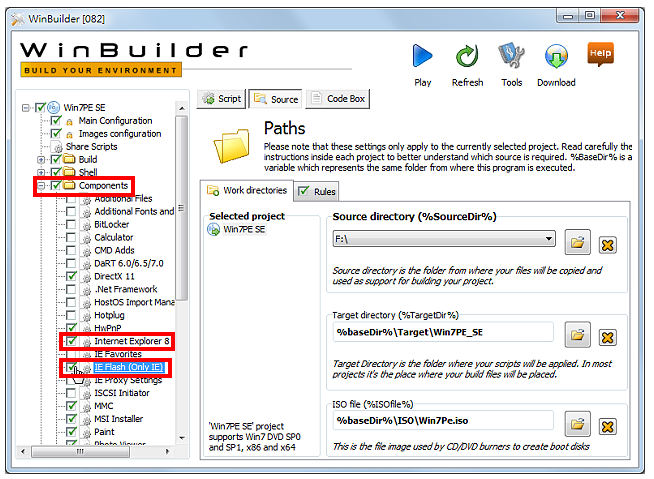The image size is (654, 479).
Task: Open the Rules tab
Action: click(317, 192)
